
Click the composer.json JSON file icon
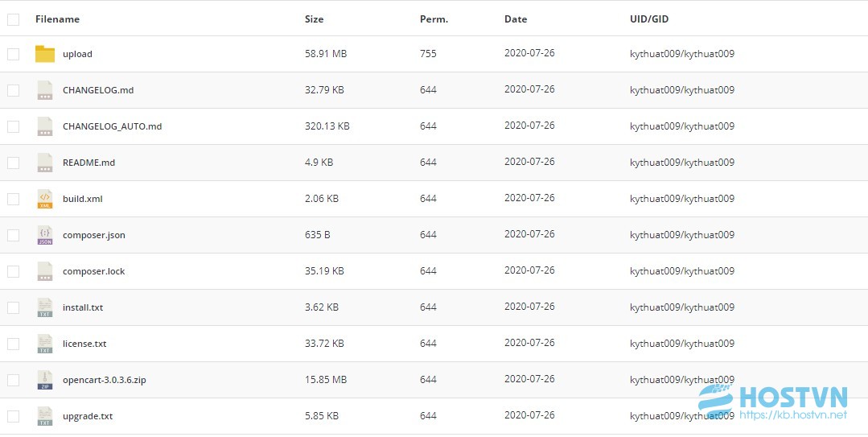[45, 235]
